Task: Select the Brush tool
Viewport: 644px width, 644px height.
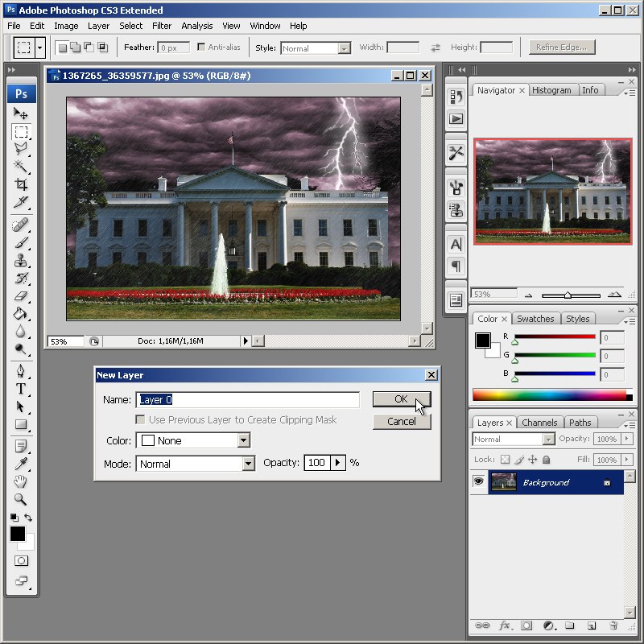Action: coord(21,243)
